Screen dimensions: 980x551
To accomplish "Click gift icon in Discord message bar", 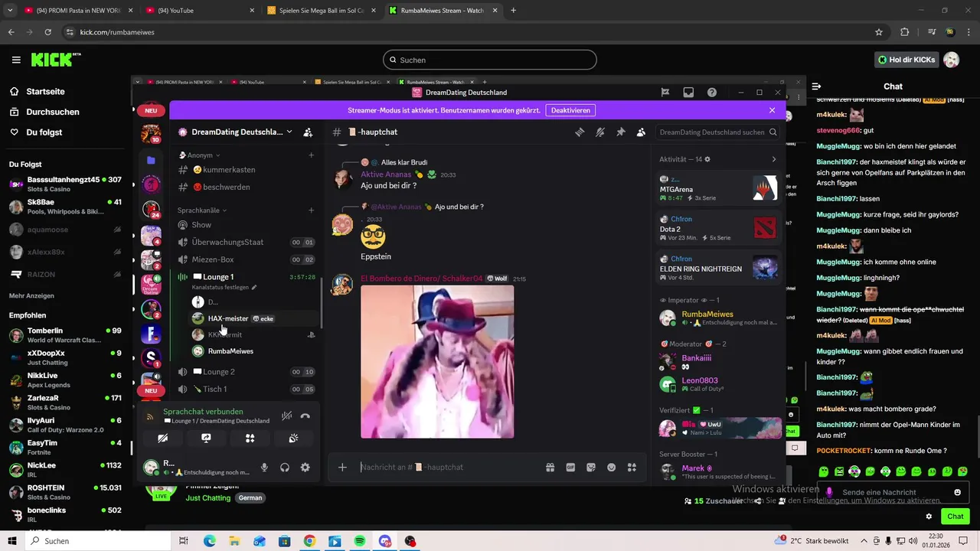I will click(x=550, y=468).
